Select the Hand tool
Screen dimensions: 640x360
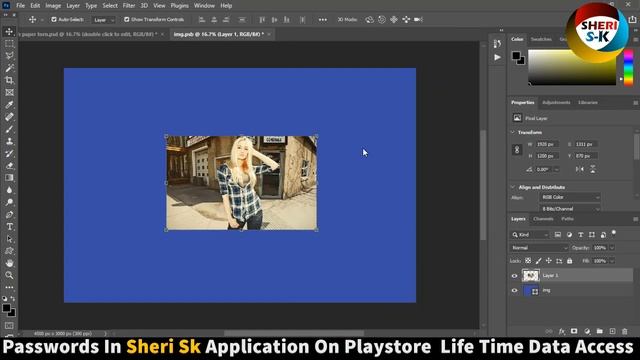9,263
